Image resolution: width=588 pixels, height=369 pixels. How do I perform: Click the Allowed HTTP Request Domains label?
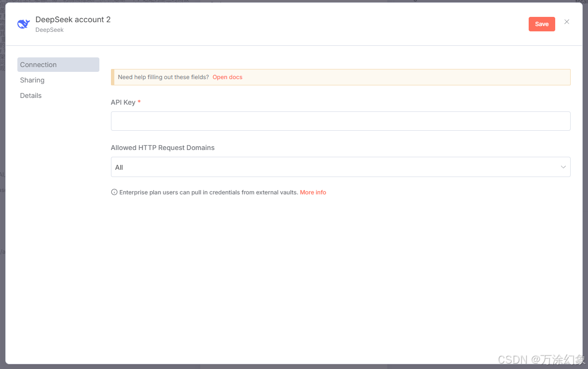pyautogui.click(x=163, y=148)
